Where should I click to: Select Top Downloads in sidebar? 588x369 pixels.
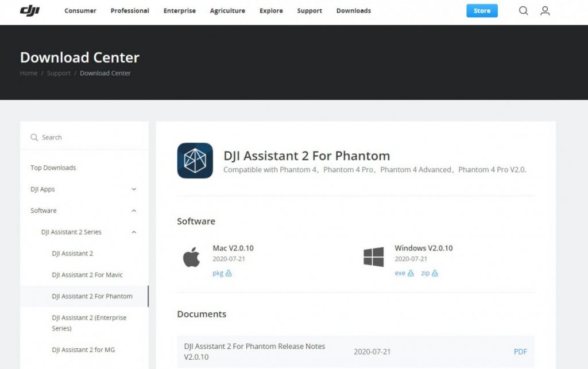[53, 168]
